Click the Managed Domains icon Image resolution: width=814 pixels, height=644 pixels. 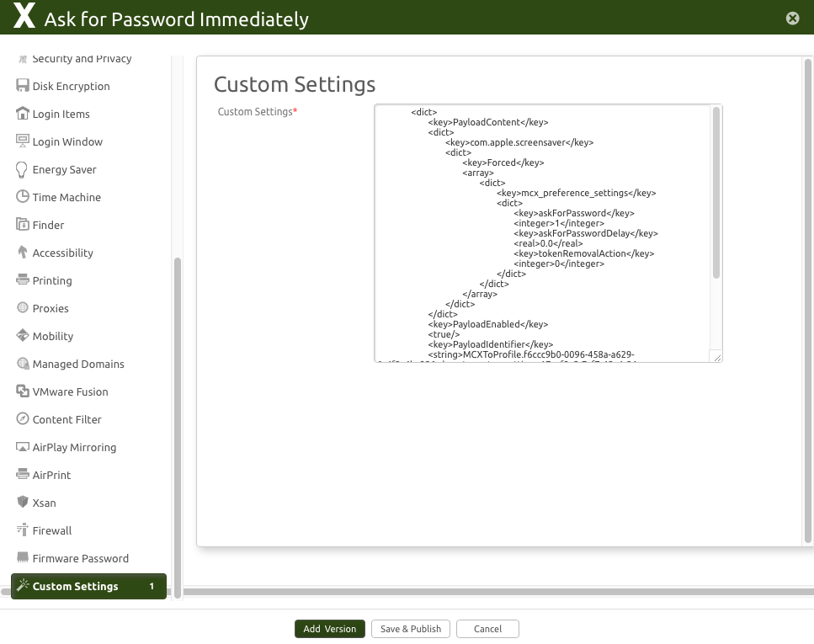tap(23, 364)
